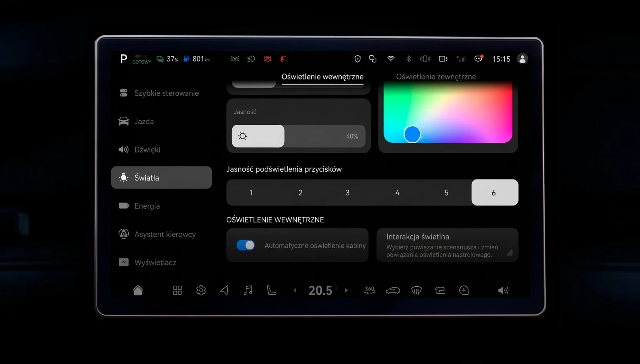
Task: Open the vehicle body controls icon
Action: (393, 290)
